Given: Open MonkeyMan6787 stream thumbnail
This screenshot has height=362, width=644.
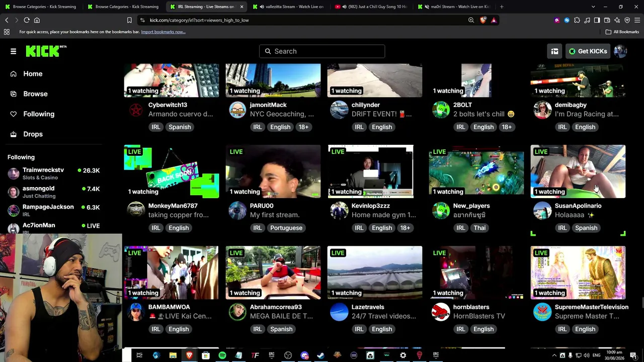Looking at the screenshot, I should coord(172,171).
